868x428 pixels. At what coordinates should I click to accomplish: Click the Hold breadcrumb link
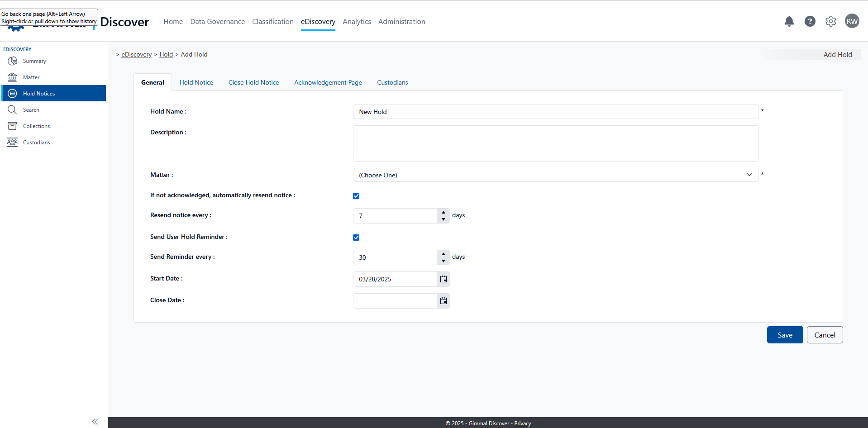(166, 54)
